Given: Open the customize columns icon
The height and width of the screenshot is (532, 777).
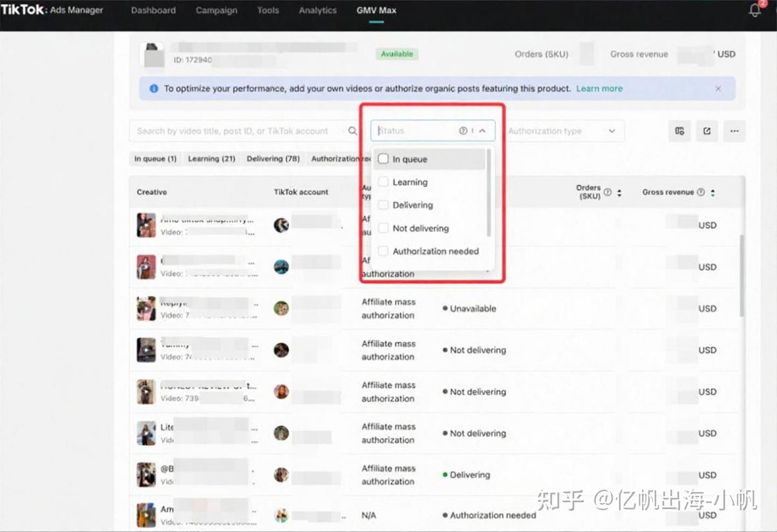Looking at the screenshot, I should [x=679, y=131].
